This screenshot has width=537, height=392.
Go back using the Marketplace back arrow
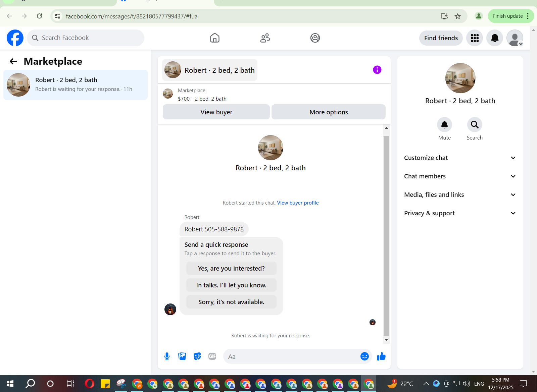coord(13,61)
